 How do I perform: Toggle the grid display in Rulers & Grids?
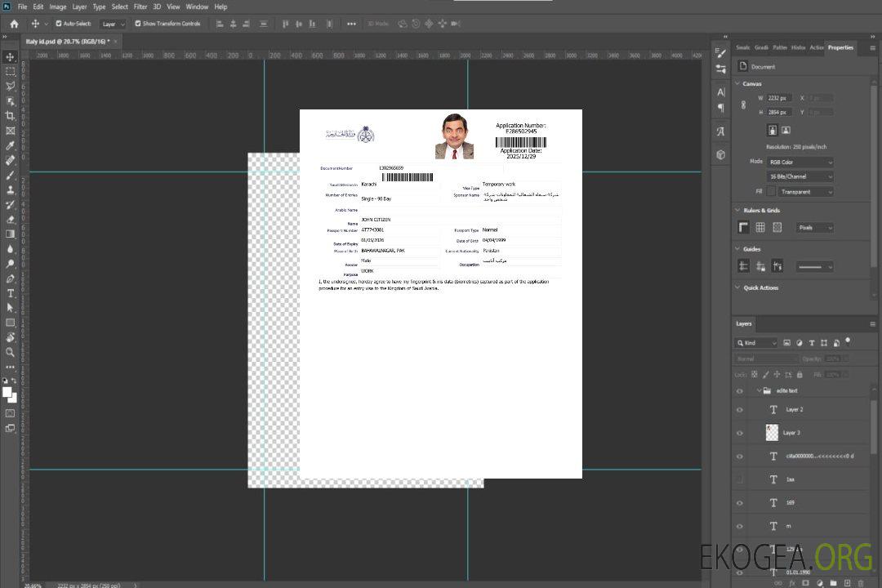[x=760, y=227]
